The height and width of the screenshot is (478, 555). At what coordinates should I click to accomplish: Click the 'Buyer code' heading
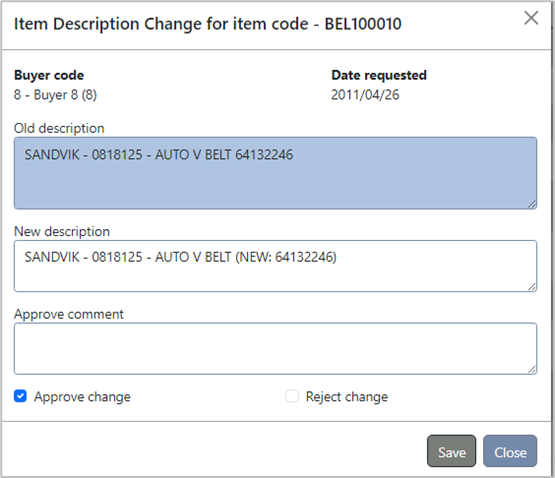click(49, 75)
